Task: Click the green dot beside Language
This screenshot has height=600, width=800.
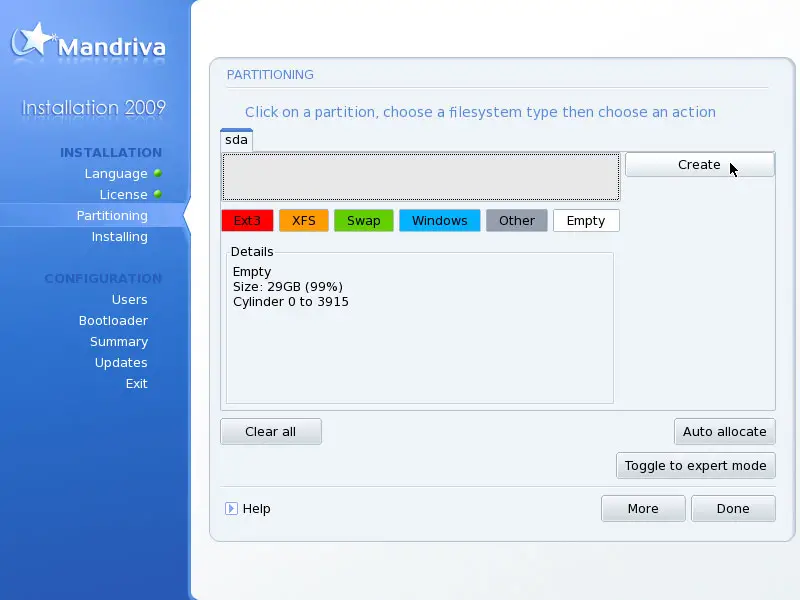Action: point(158,173)
